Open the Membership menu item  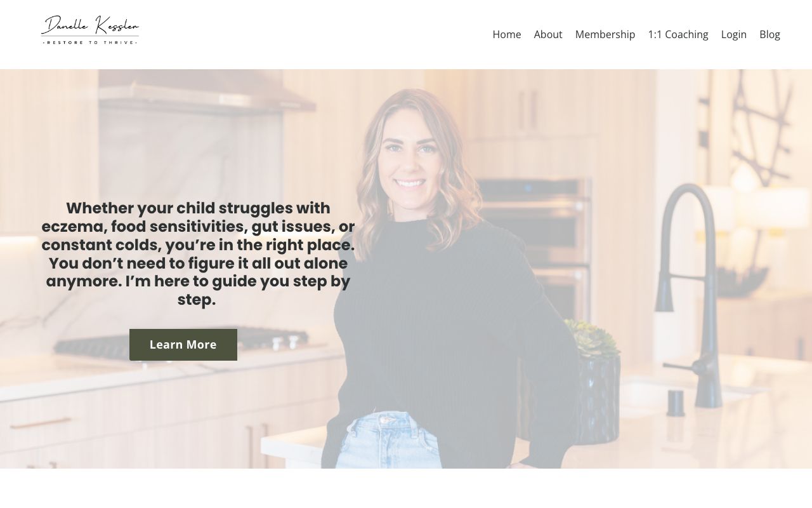(605, 34)
